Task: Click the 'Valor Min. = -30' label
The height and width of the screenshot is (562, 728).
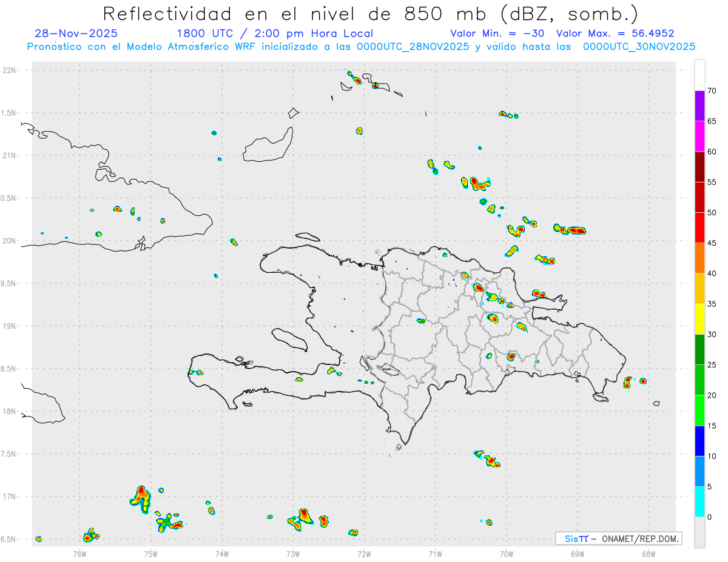Action: point(499,33)
